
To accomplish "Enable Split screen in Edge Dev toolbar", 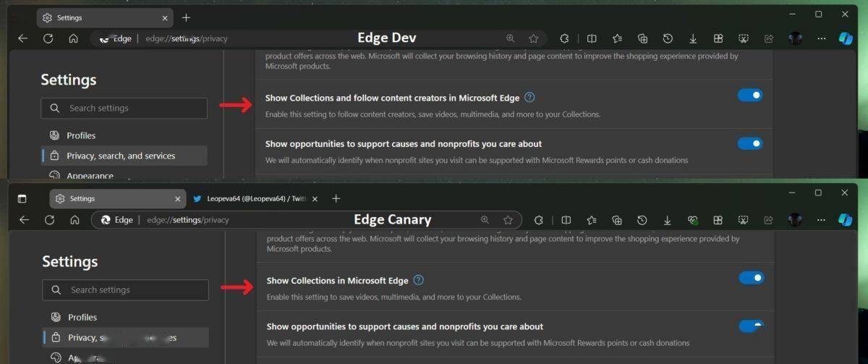I will [x=592, y=38].
